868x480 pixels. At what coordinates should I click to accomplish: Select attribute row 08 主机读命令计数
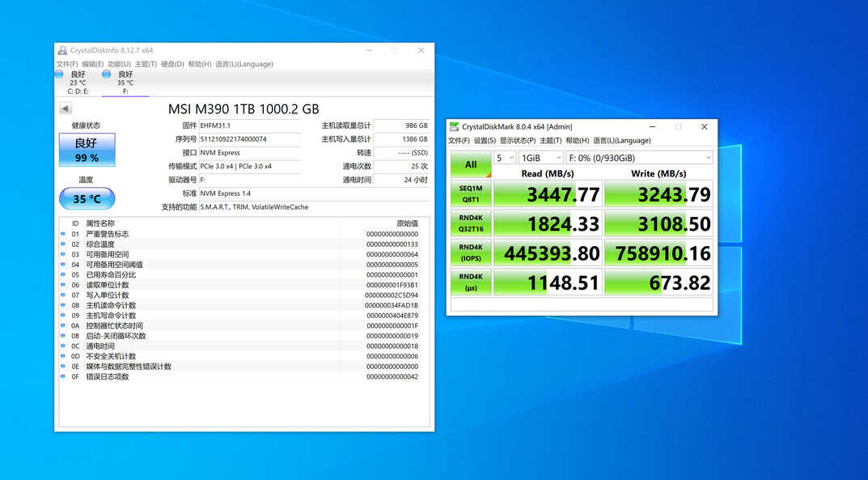pyautogui.click(x=244, y=305)
